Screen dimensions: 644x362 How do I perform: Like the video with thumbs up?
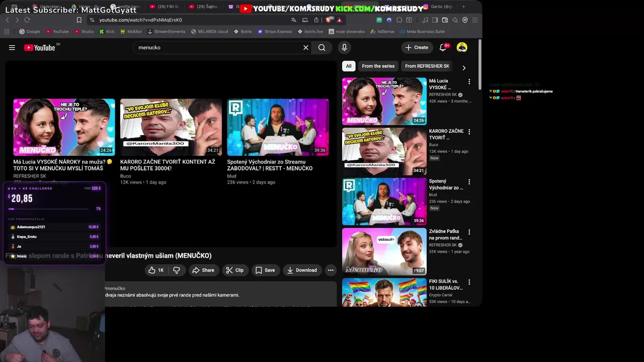156,270
